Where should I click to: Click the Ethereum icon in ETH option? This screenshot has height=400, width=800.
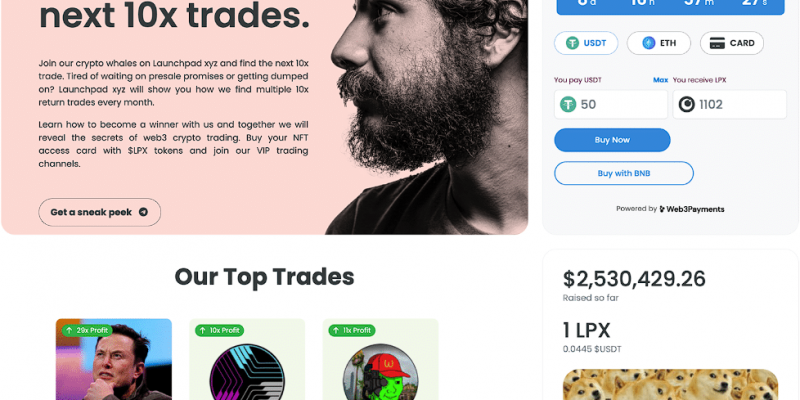[648, 43]
